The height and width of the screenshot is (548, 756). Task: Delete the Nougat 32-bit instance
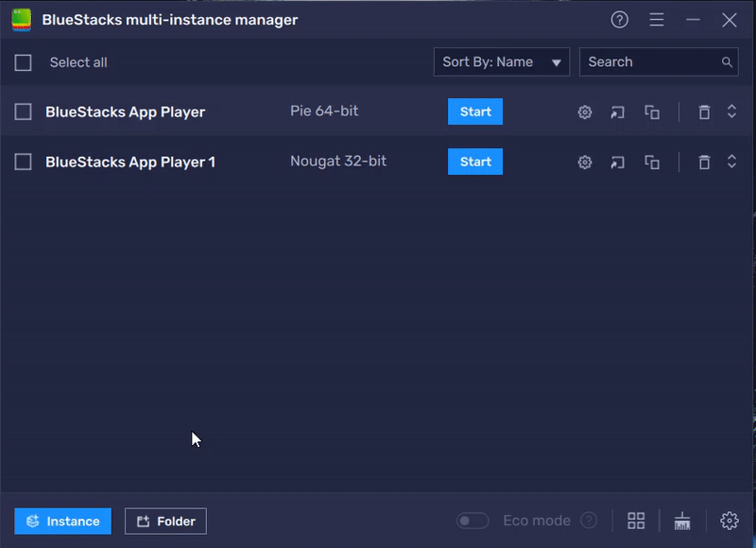click(704, 163)
